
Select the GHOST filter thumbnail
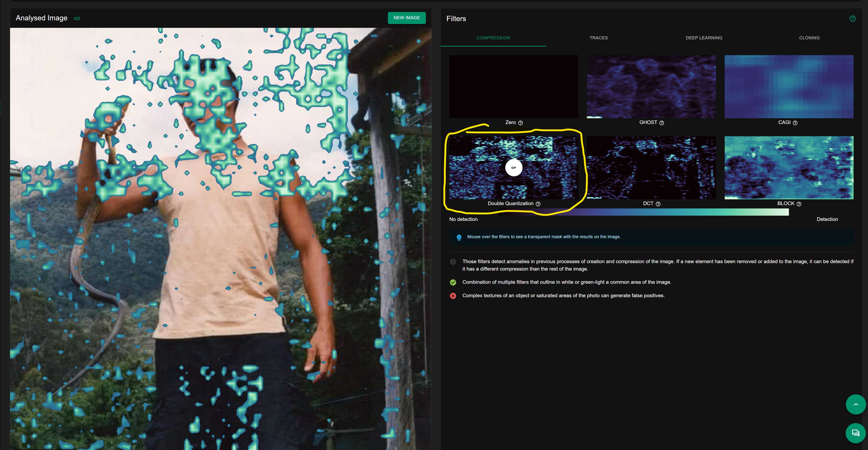tap(651, 87)
